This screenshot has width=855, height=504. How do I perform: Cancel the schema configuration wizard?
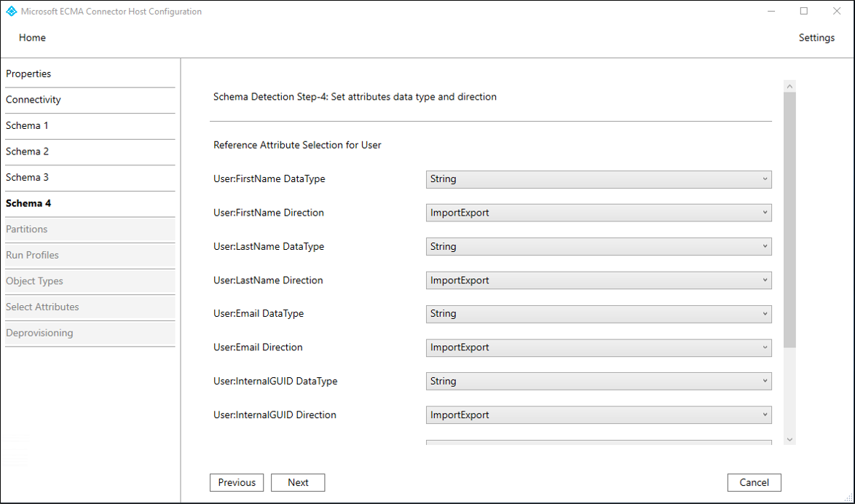754,482
